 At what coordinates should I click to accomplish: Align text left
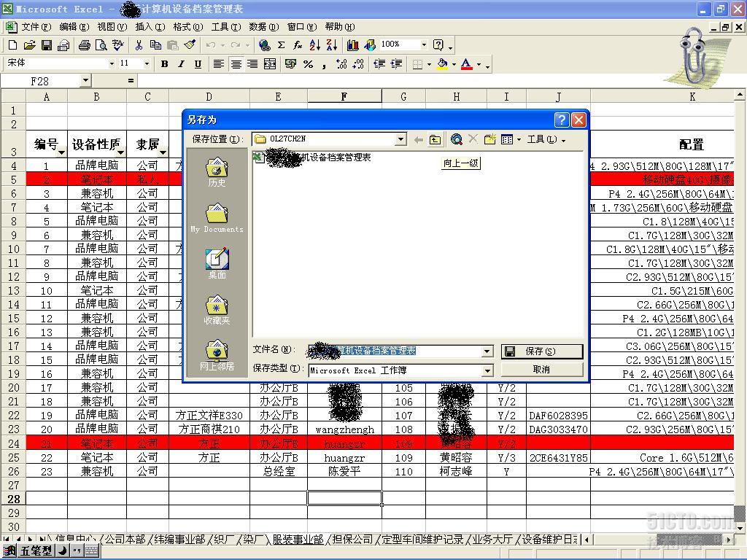(219, 64)
